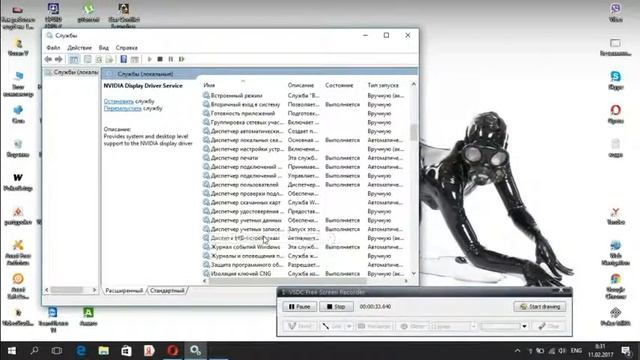Click the Export list toolbar icon
This screenshot has width=640, height=360.
[x=109, y=60]
